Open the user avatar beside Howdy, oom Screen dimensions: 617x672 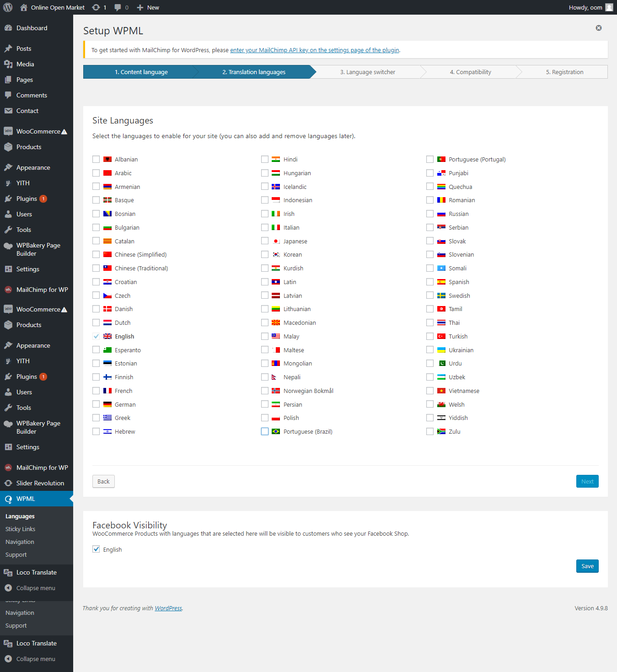coord(609,7)
